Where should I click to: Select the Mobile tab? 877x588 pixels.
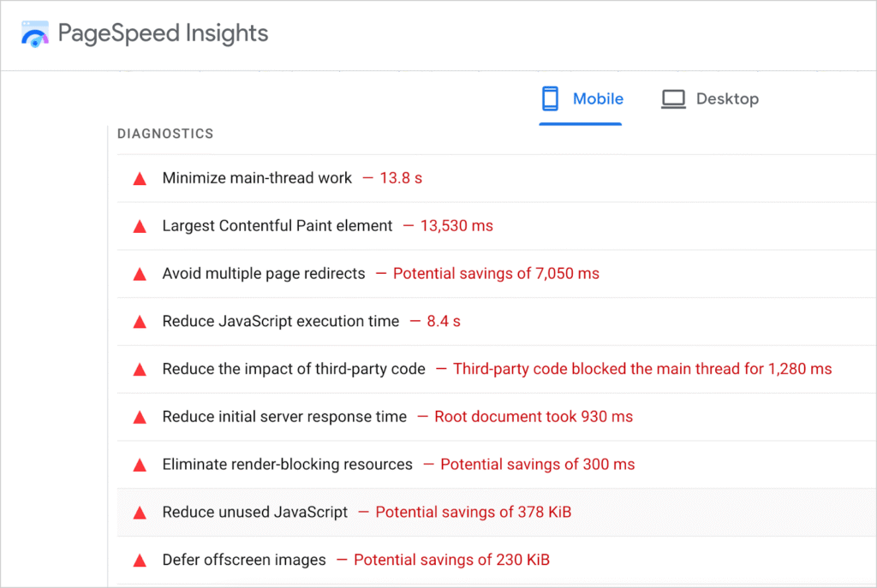(582, 98)
